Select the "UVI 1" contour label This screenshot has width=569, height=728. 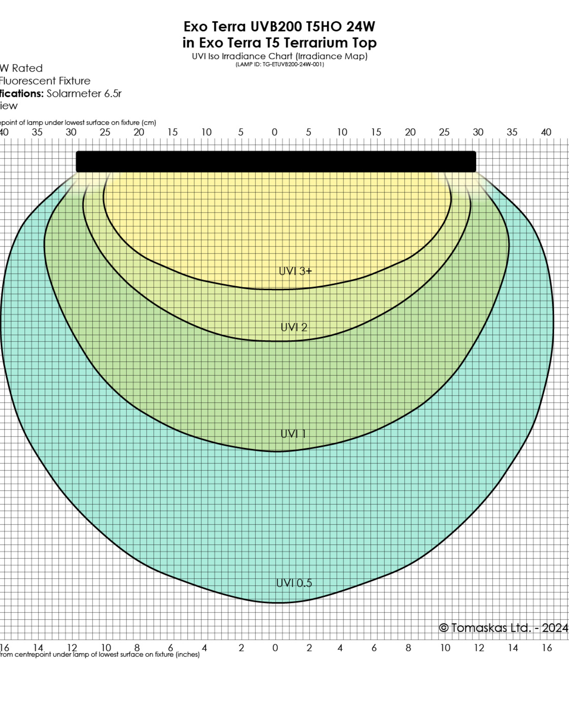pyautogui.click(x=293, y=434)
